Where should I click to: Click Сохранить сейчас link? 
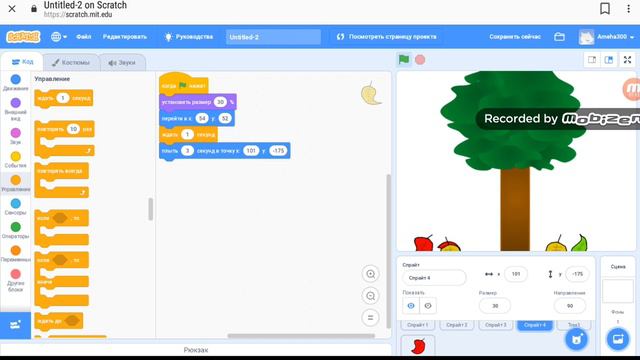pyautogui.click(x=515, y=37)
